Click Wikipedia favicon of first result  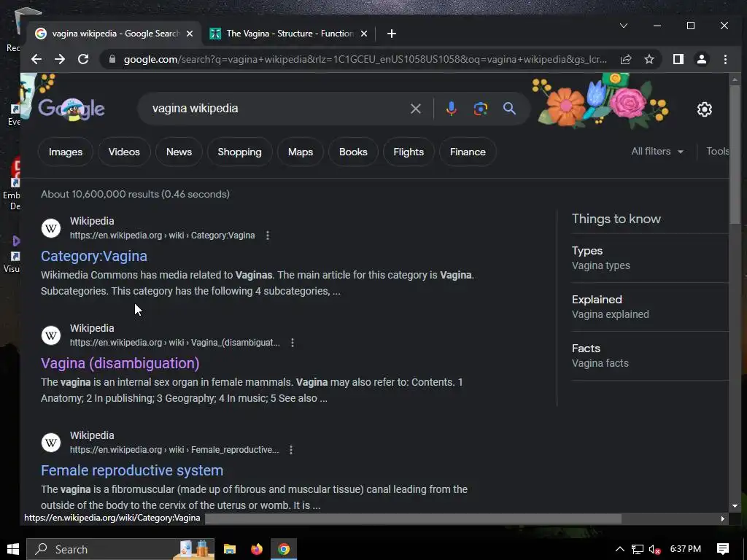[51, 228]
